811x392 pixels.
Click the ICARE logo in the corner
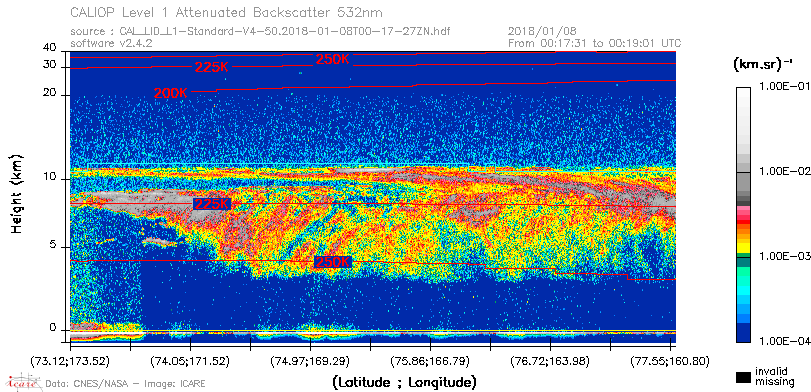pyautogui.click(x=23, y=382)
